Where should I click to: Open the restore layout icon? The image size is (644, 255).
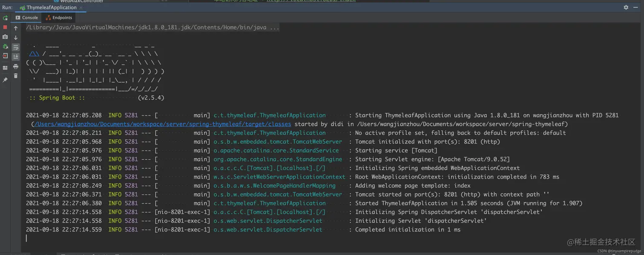point(5,68)
